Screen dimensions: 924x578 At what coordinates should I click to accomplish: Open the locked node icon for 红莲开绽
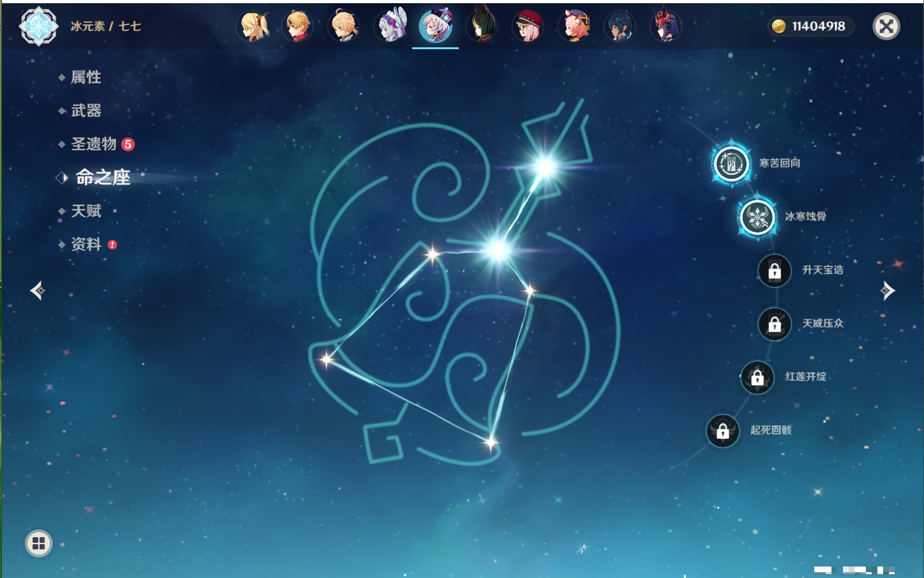pos(757,377)
